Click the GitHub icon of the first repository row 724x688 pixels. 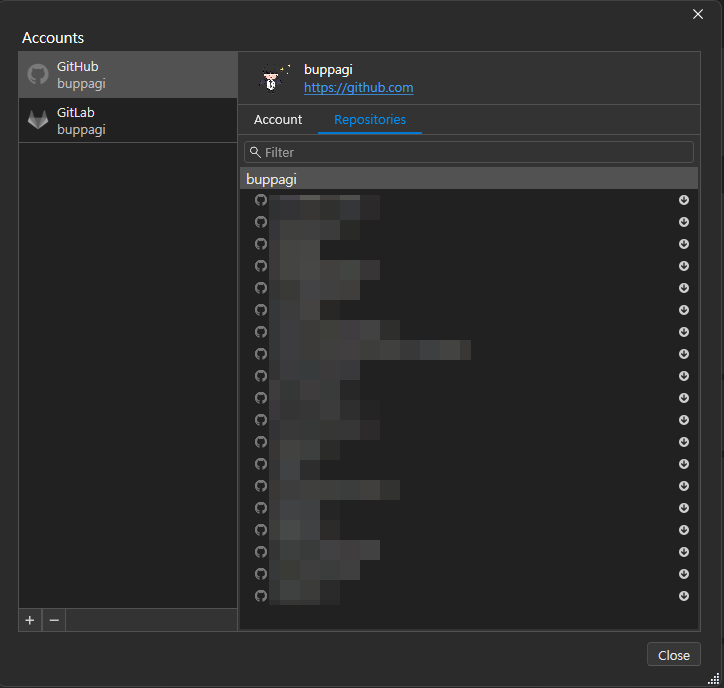point(261,200)
